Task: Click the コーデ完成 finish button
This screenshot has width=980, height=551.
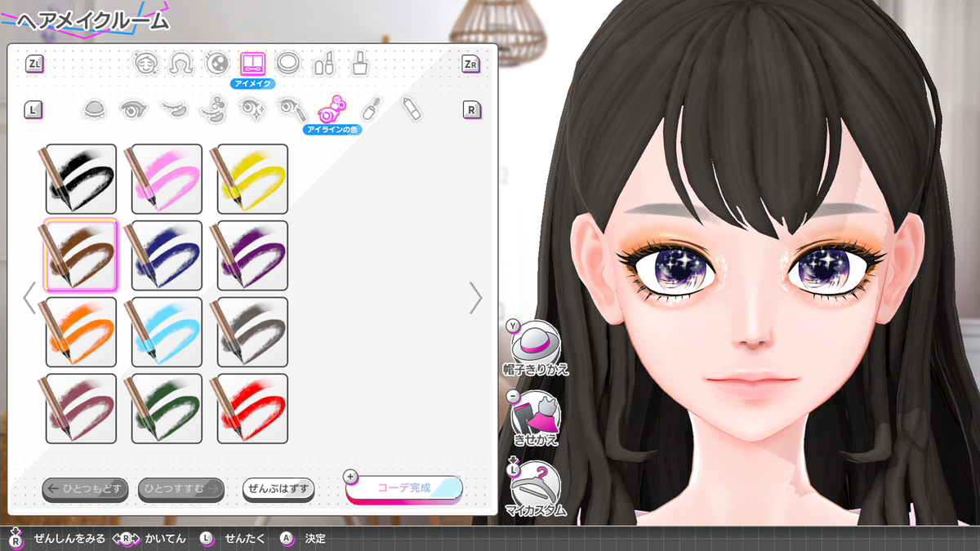Action: pyautogui.click(x=404, y=488)
